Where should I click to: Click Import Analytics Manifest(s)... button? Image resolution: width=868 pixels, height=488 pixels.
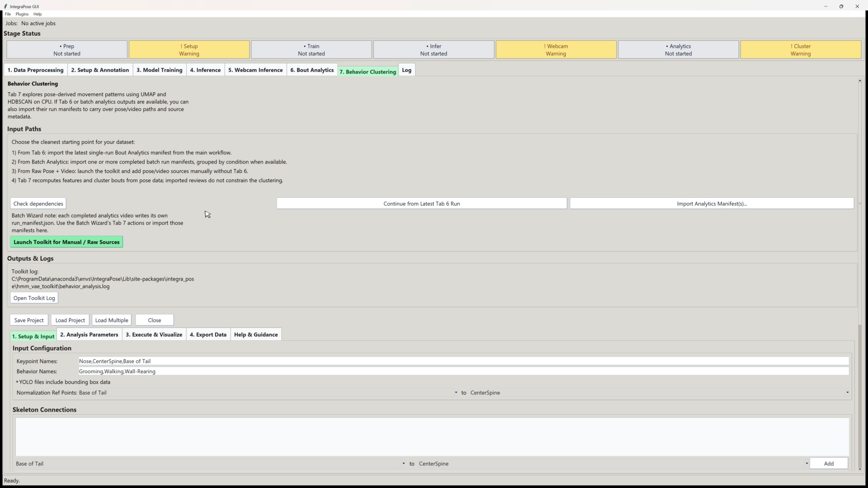[x=712, y=204]
